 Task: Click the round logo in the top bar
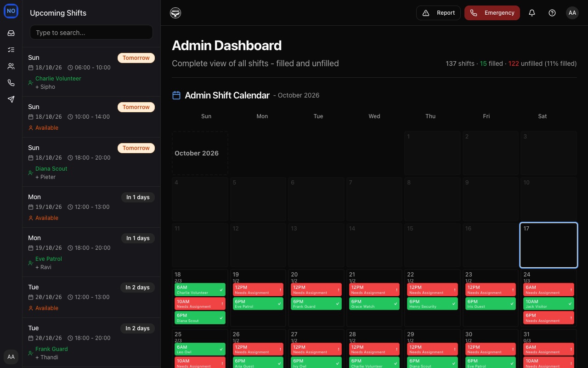click(175, 13)
